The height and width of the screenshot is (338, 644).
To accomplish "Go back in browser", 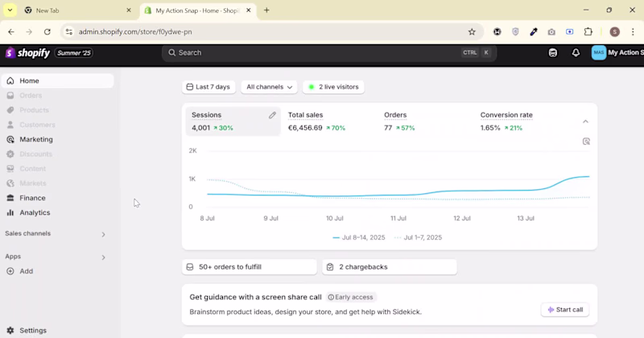I will coord(11,31).
